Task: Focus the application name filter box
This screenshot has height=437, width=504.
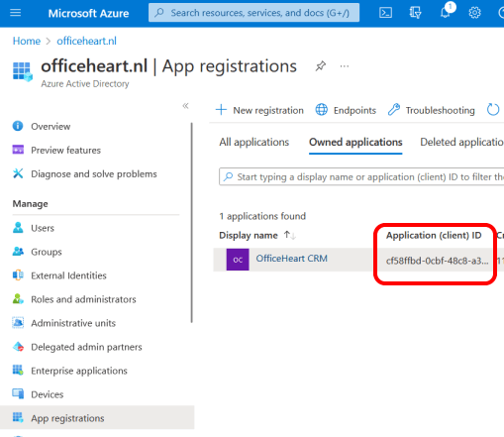Action: tap(361, 177)
